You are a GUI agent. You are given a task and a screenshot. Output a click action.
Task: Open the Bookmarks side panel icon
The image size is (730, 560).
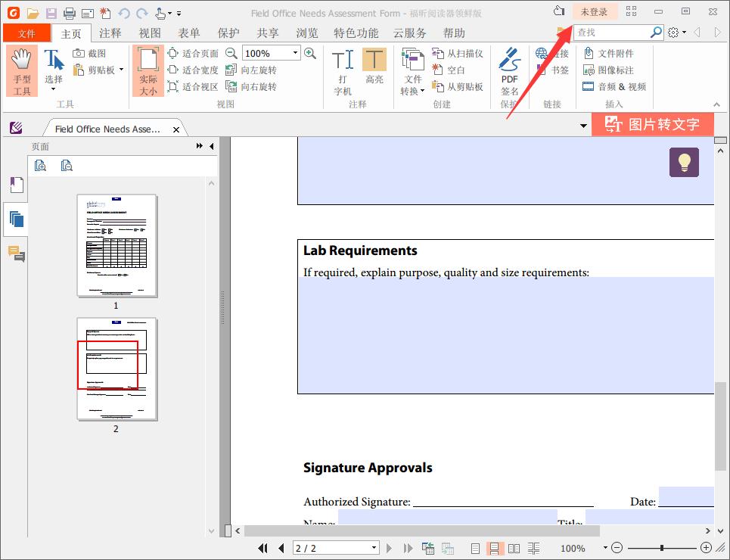click(x=16, y=185)
